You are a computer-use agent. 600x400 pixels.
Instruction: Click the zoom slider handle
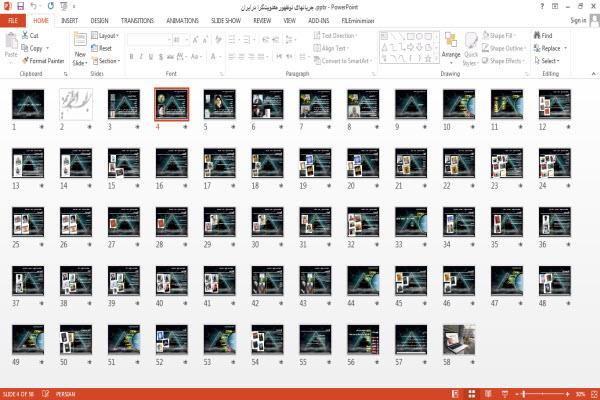pyautogui.click(x=523, y=393)
